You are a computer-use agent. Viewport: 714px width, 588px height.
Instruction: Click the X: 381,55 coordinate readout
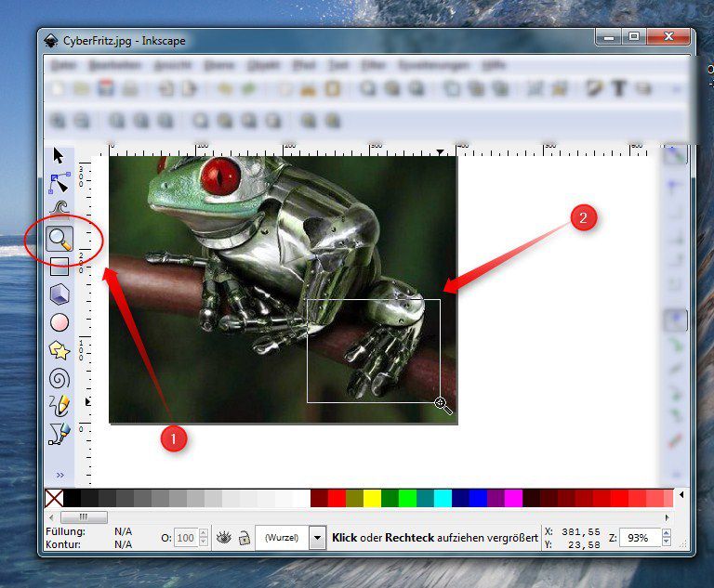coord(573,531)
